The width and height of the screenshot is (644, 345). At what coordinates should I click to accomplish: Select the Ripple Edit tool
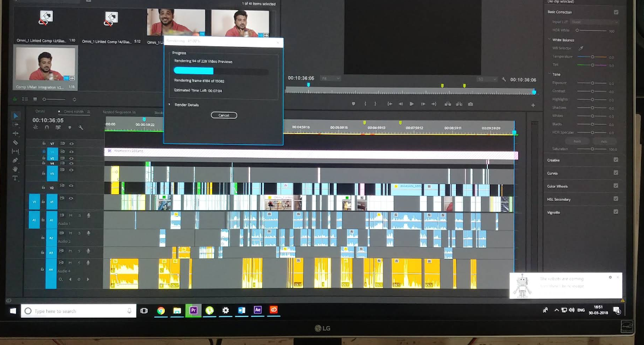(15, 134)
